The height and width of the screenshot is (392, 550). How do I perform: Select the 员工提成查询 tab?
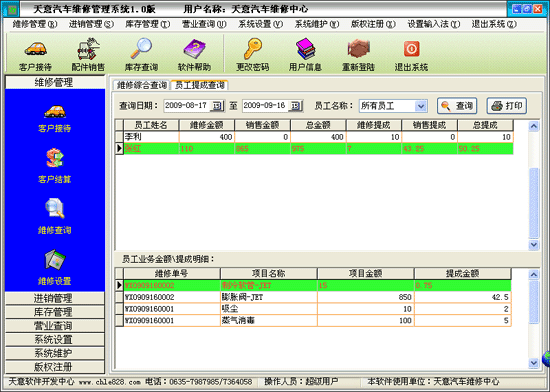(200, 85)
